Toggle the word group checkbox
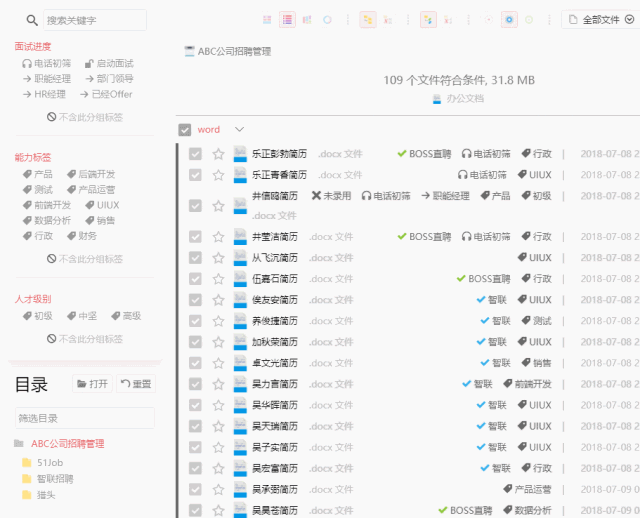 184,130
